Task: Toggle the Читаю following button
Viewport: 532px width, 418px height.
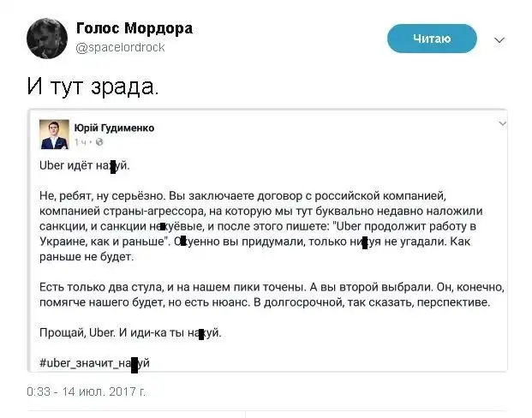Action: 432,39
